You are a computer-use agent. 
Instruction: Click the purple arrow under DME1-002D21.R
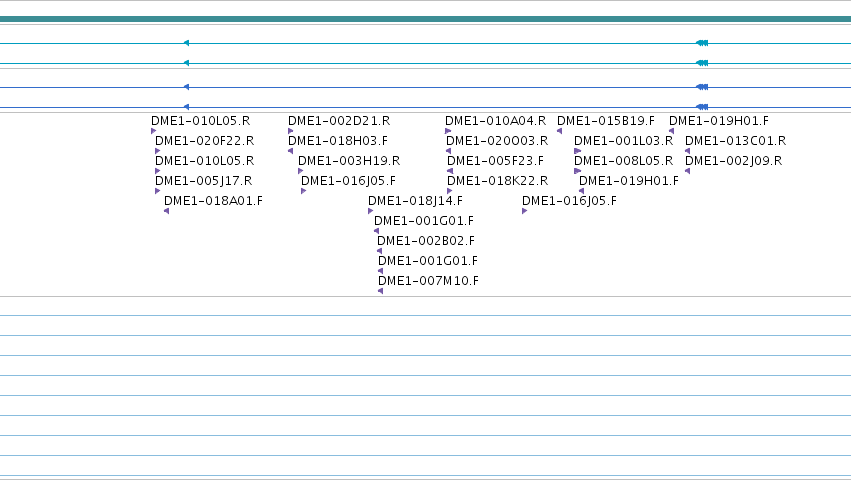click(x=290, y=131)
